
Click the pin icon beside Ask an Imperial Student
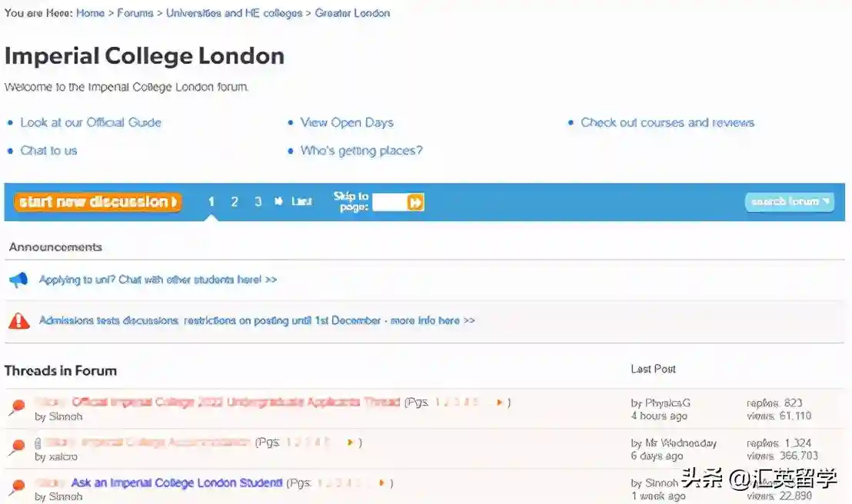(16, 488)
